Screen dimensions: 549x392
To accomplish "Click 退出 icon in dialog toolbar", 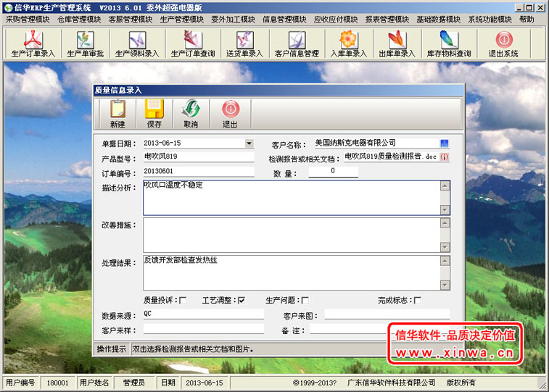I will (x=230, y=114).
